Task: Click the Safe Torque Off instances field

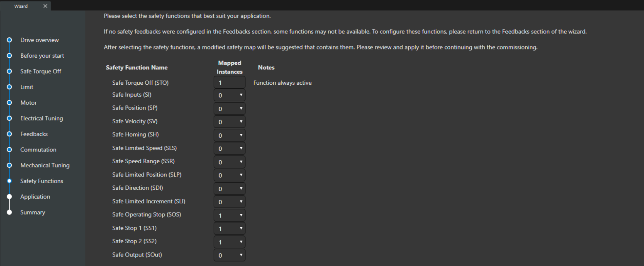Action: pos(230,82)
